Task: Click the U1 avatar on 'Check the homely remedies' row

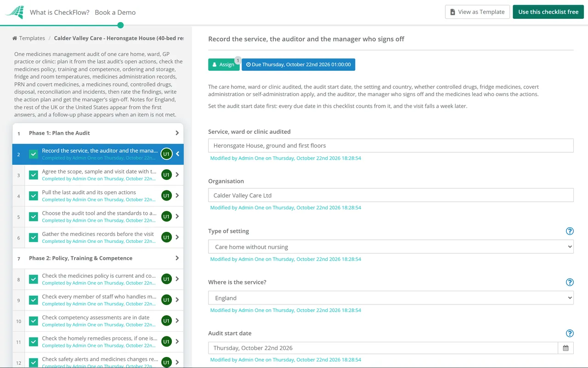Action: pyautogui.click(x=166, y=341)
